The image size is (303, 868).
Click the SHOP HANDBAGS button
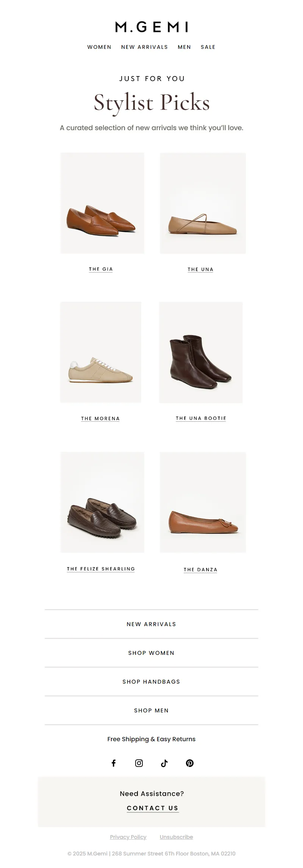coord(151,681)
